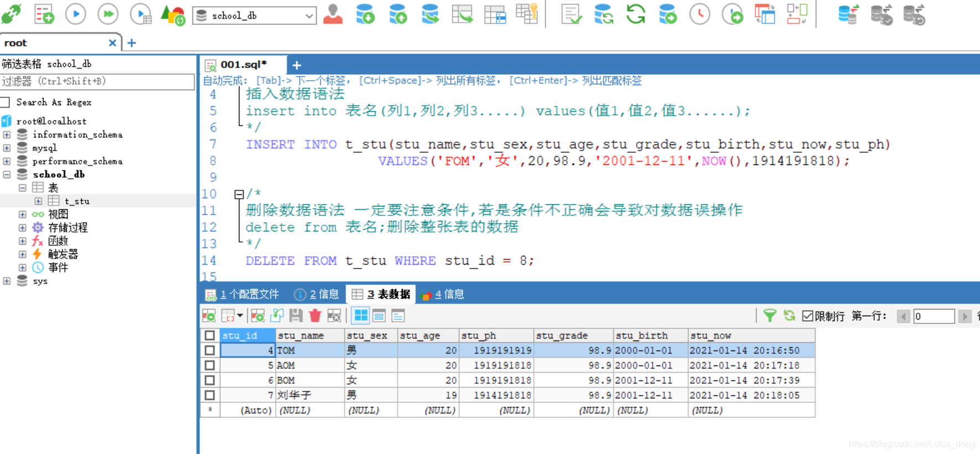The image size is (980, 454).
Task: Collapse the comment block fold at line 10
Action: pyautogui.click(x=239, y=194)
